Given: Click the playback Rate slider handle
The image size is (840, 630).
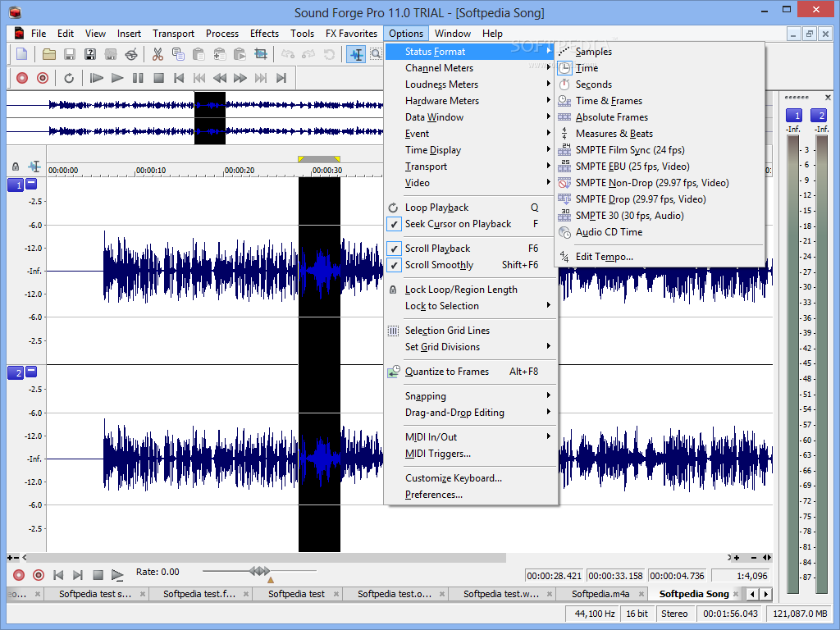Looking at the screenshot, I should coord(259,571).
